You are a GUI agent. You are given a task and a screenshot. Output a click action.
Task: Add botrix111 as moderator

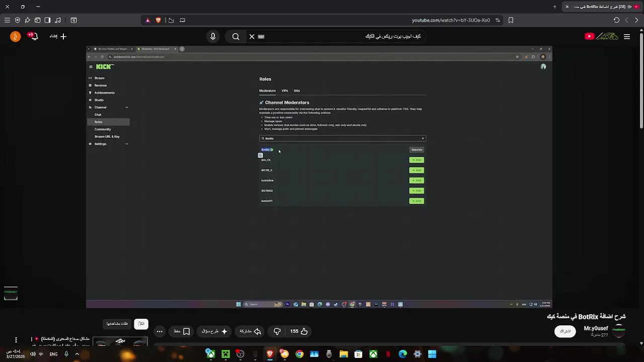click(x=417, y=201)
